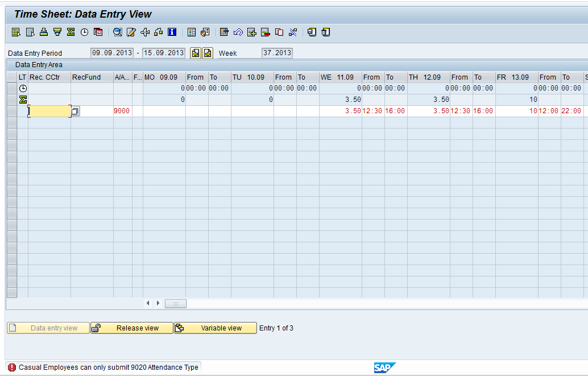Click the horizontal scroll right arrow
Image resolution: width=588 pixels, height=376 pixels.
point(158,303)
